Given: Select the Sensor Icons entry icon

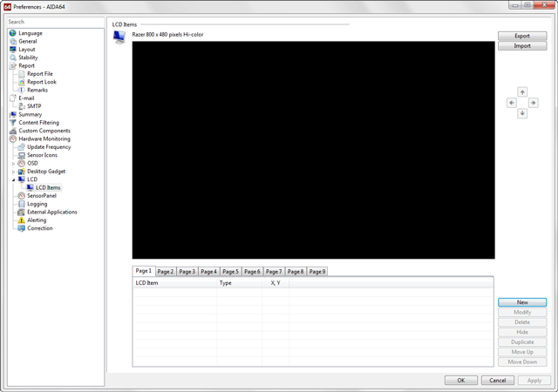Looking at the screenshot, I should click(22, 155).
